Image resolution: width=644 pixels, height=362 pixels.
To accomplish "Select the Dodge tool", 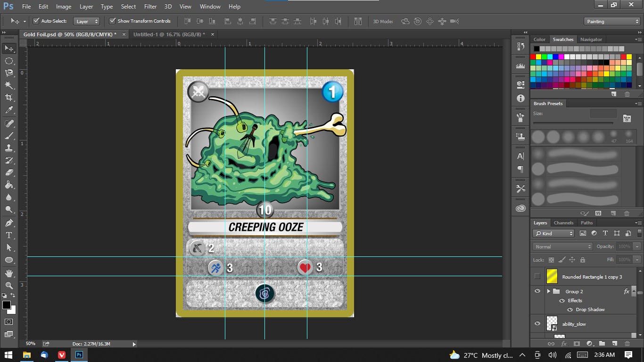I will 9,209.
